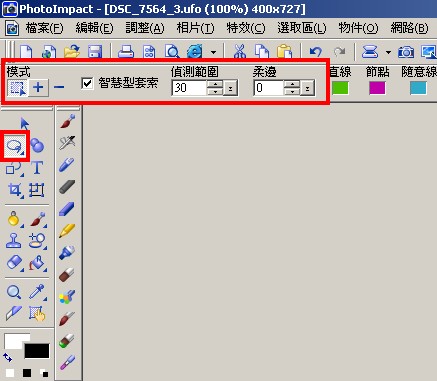The height and width of the screenshot is (381, 437).
Task: Click the Internet Explorer browser preview icon
Action: [x=194, y=52]
